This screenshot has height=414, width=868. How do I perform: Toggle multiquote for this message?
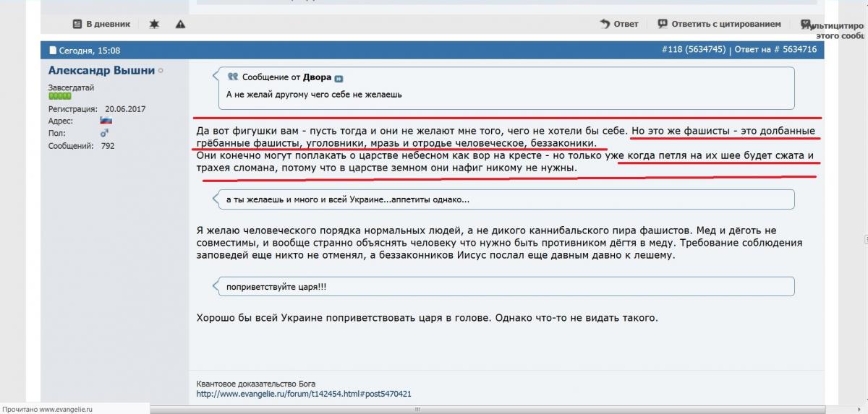(806, 24)
